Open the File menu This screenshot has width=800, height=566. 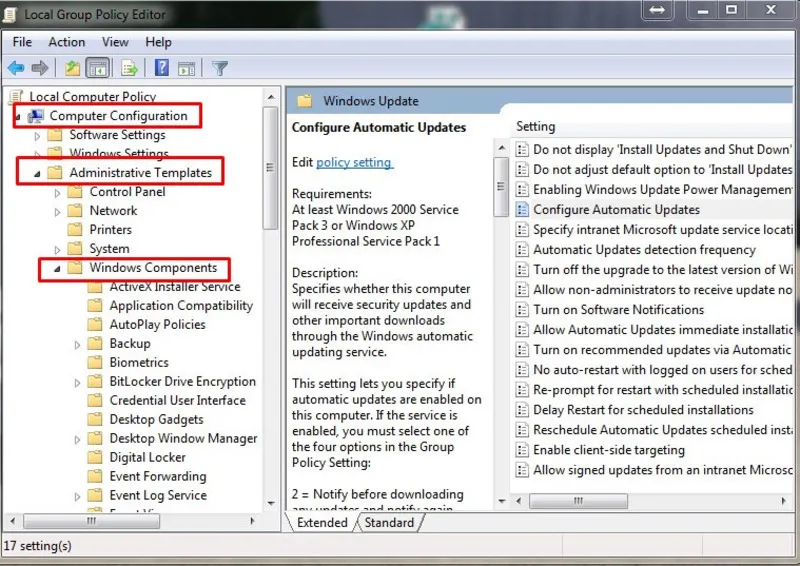22,42
